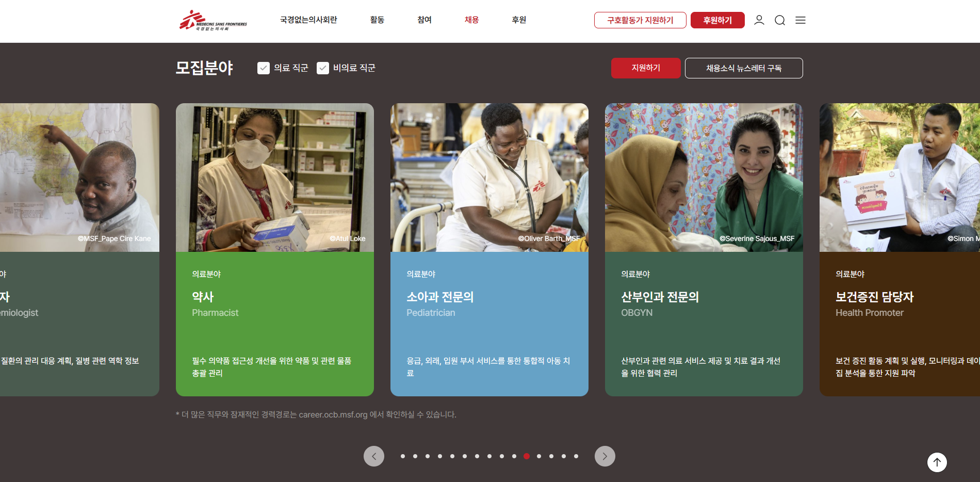Toggle the 비의료 직군 checkbox
The height and width of the screenshot is (482, 980).
pyautogui.click(x=323, y=68)
